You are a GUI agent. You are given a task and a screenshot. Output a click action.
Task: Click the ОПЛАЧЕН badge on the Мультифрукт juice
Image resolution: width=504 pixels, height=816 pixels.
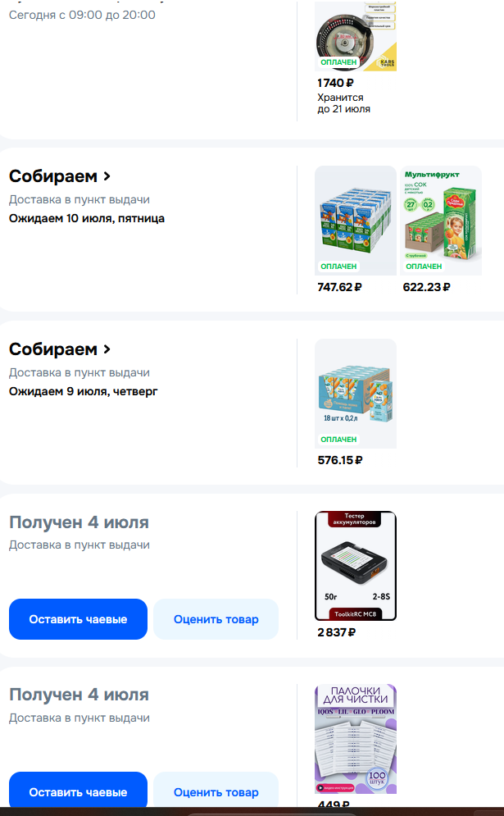(x=424, y=267)
